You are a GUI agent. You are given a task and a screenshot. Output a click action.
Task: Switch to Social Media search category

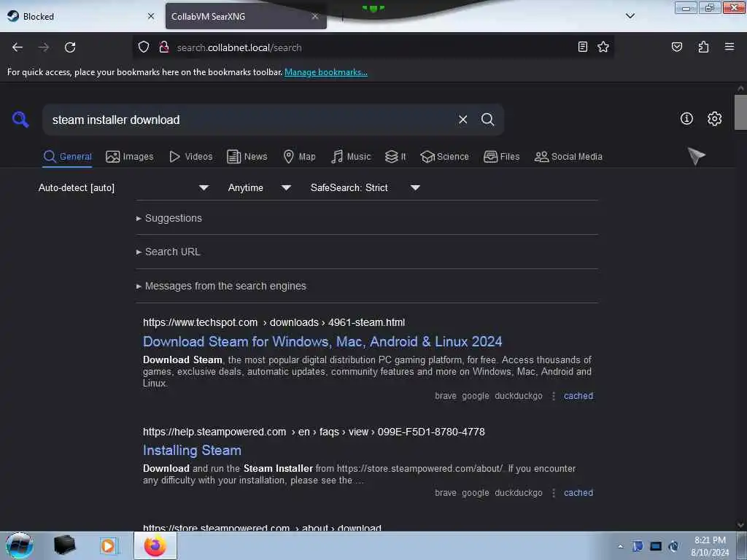pyautogui.click(x=568, y=157)
